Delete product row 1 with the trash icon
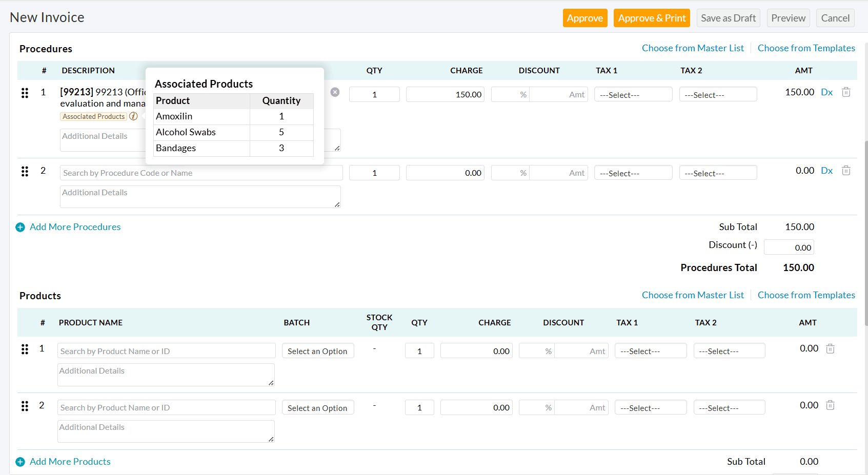Image resolution: width=868 pixels, height=475 pixels. (x=830, y=348)
